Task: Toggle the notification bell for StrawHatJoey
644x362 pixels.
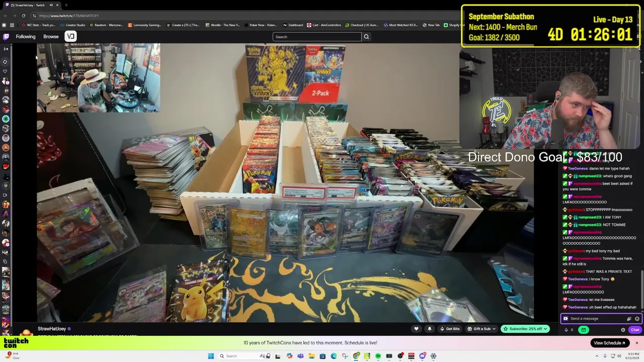Action: 429,329
